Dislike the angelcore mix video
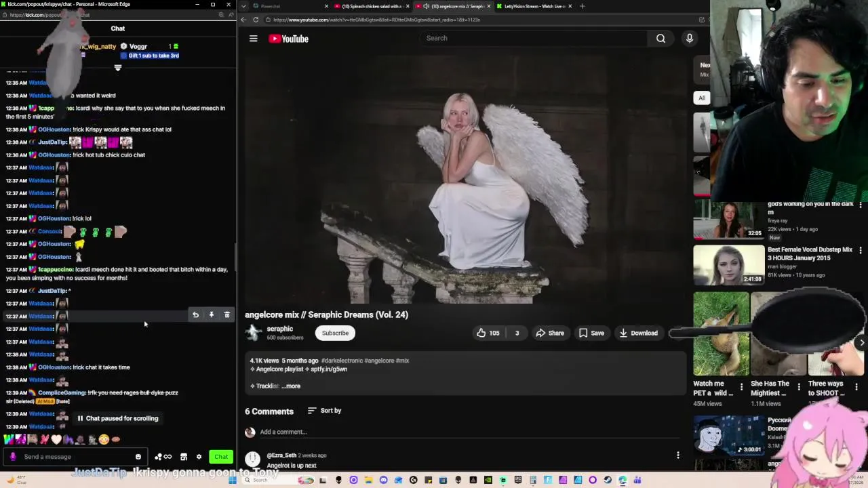Image resolution: width=868 pixels, height=488 pixels. (517, 333)
